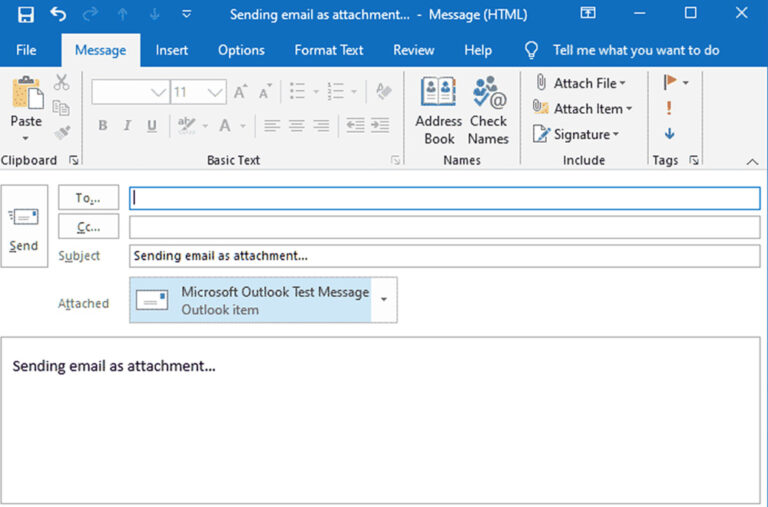768x507 pixels.
Task: Click the Check Names icon
Action: [x=489, y=110]
